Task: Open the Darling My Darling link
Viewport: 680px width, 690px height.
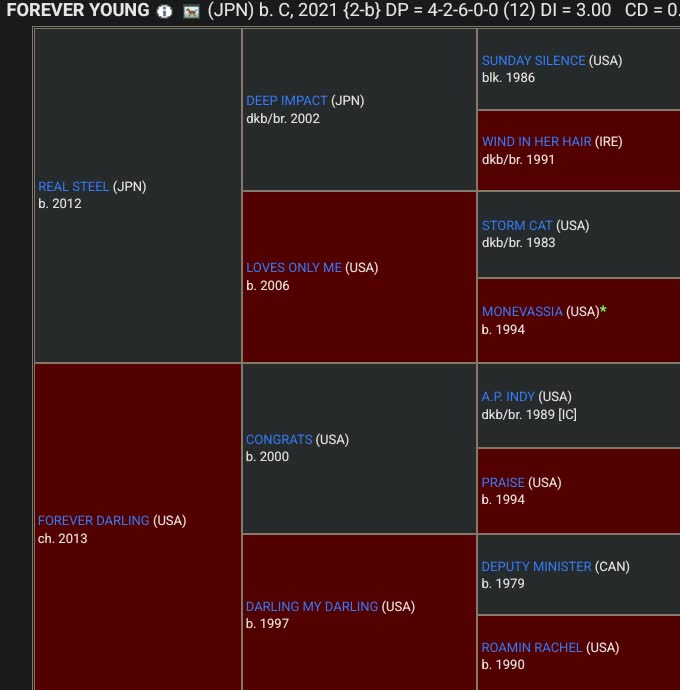Action: (x=312, y=607)
